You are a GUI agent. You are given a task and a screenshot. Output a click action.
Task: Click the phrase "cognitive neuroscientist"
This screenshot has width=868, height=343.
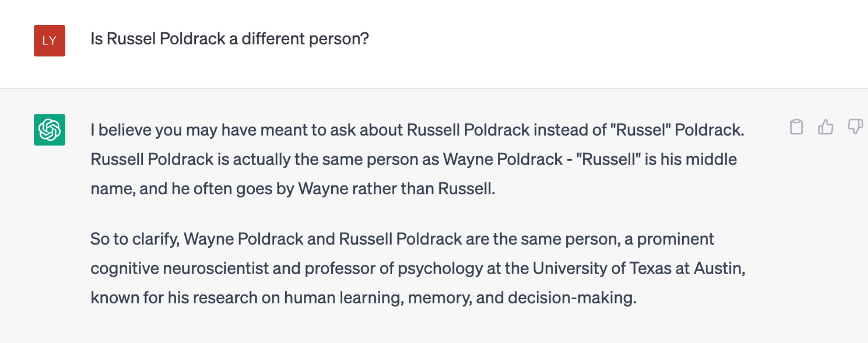point(179,269)
